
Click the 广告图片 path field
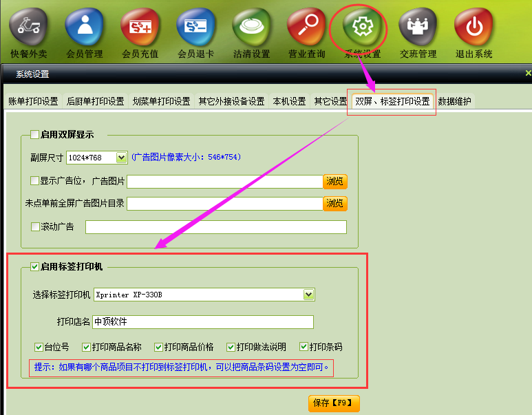tap(225, 182)
